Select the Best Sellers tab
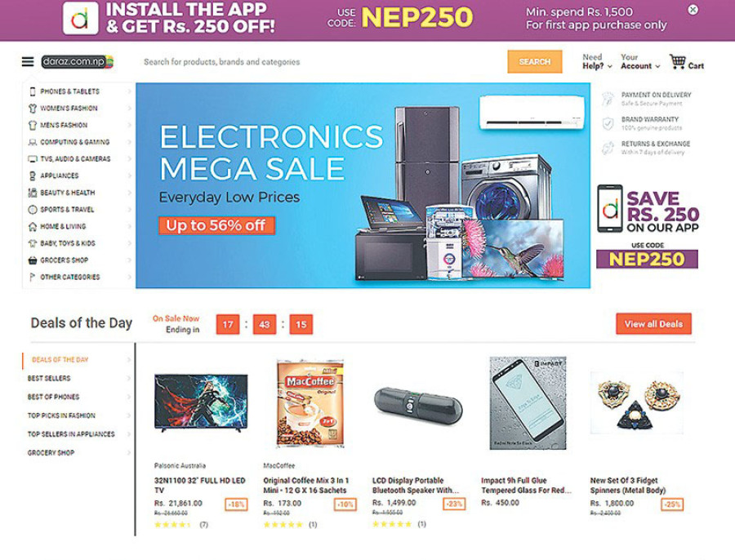 49,379
